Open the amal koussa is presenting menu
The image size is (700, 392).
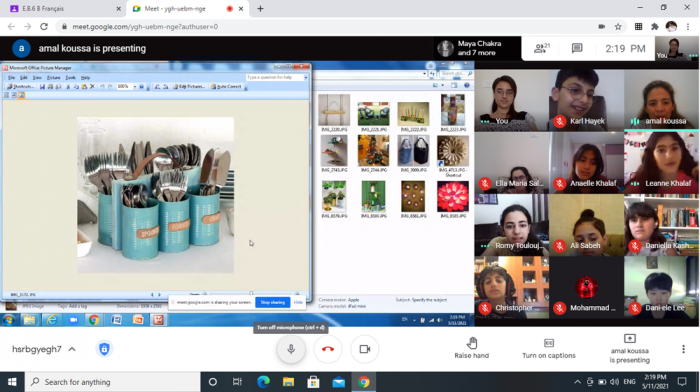(x=629, y=349)
